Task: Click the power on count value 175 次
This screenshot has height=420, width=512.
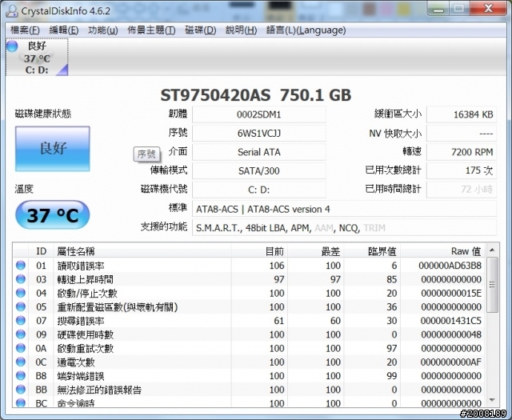Action: [462, 171]
